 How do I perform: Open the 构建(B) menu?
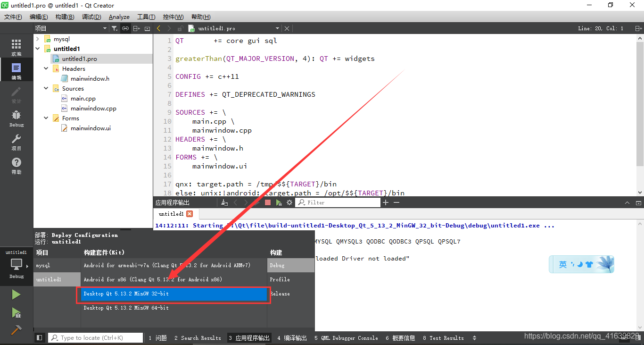(65, 17)
